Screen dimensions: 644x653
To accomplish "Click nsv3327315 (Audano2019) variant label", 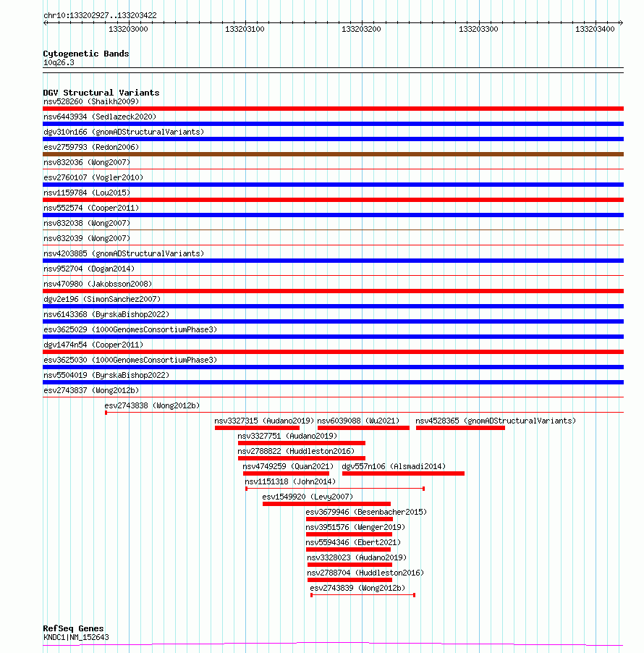I will pyautogui.click(x=264, y=421).
